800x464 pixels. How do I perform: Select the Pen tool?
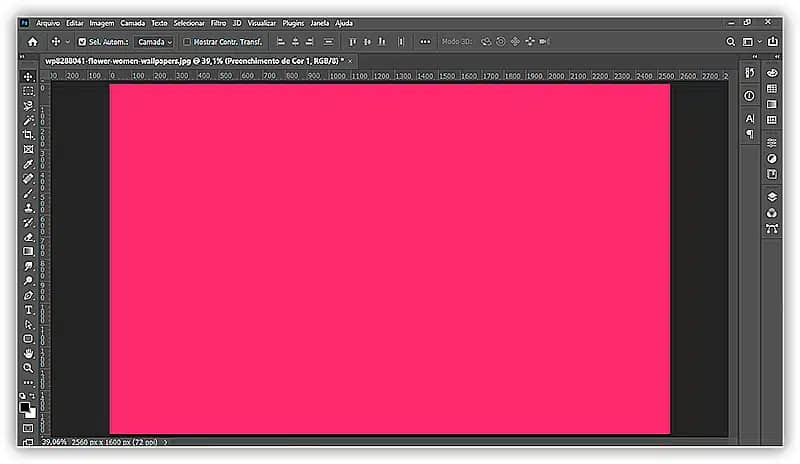point(28,296)
